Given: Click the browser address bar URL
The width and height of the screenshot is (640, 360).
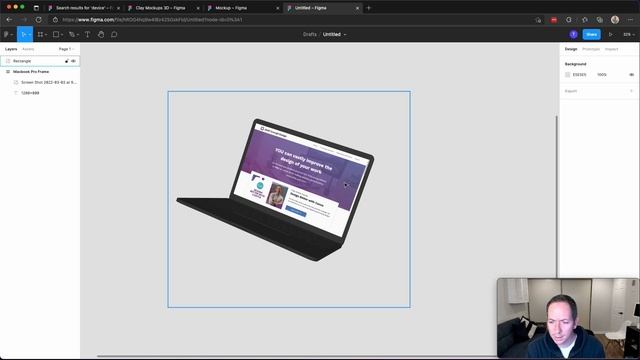Looking at the screenshot, I should tap(152, 20).
